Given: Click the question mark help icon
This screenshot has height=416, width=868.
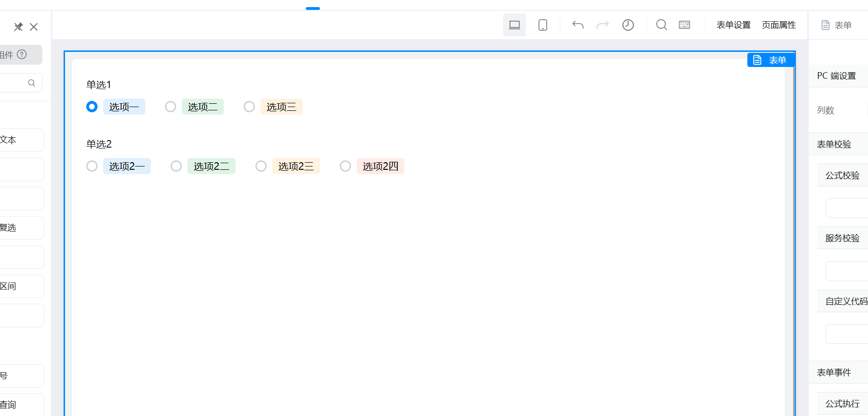Looking at the screenshot, I should coord(22,54).
